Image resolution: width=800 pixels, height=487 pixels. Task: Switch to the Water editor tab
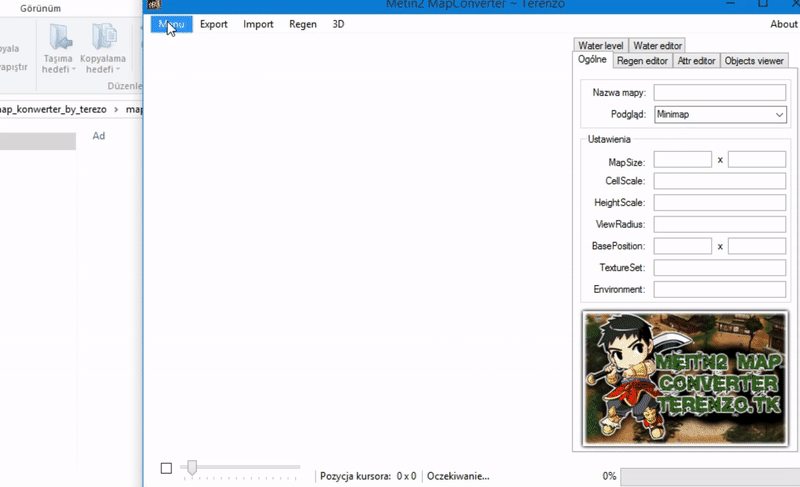click(657, 45)
